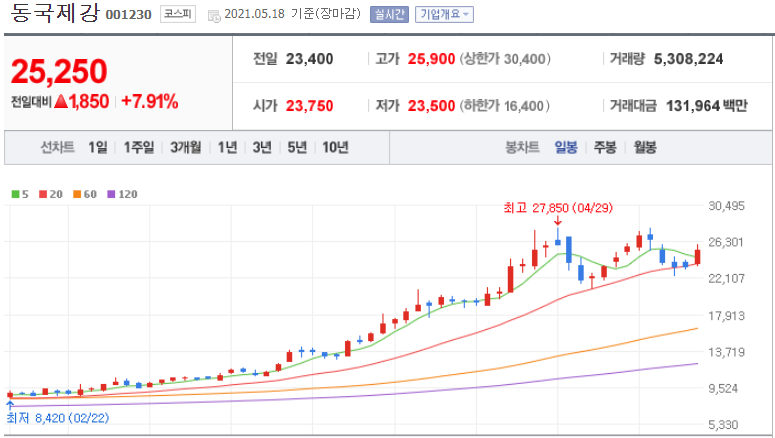The image size is (775, 438).
Task: Click the 상한가 30,400 text
Action: point(505,59)
